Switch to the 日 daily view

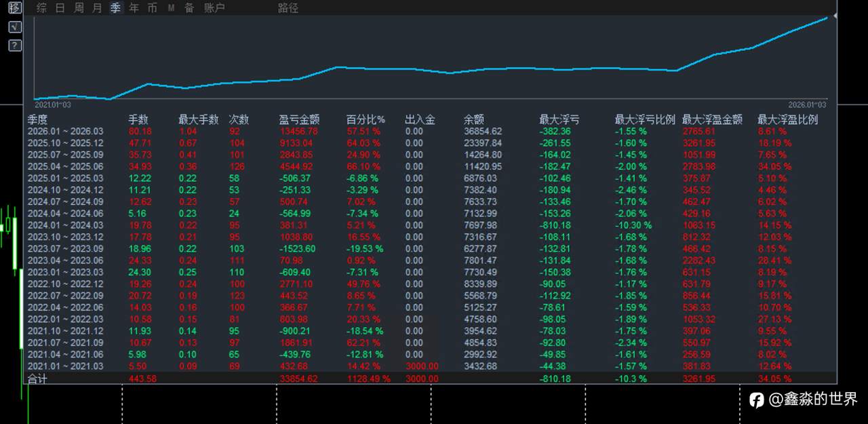pos(60,8)
